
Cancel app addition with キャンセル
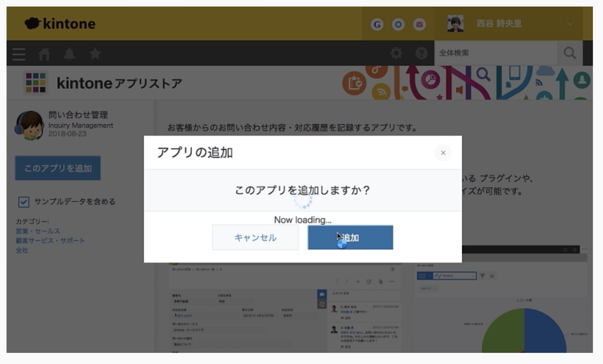tap(255, 237)
